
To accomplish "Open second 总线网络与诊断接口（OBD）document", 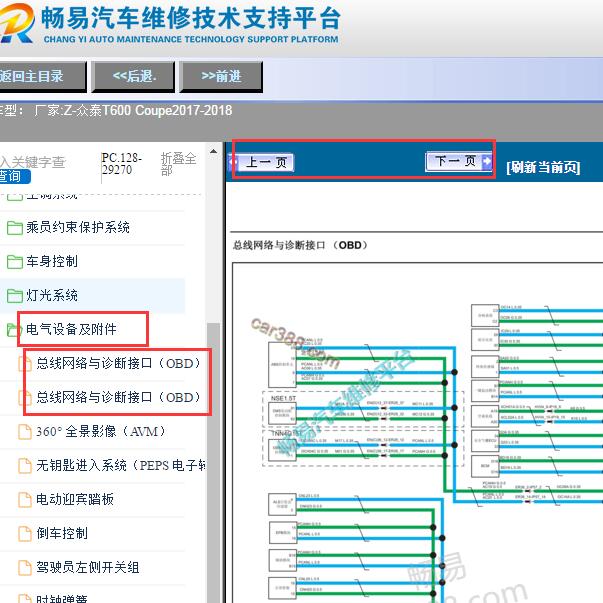I will coord(118,397).
